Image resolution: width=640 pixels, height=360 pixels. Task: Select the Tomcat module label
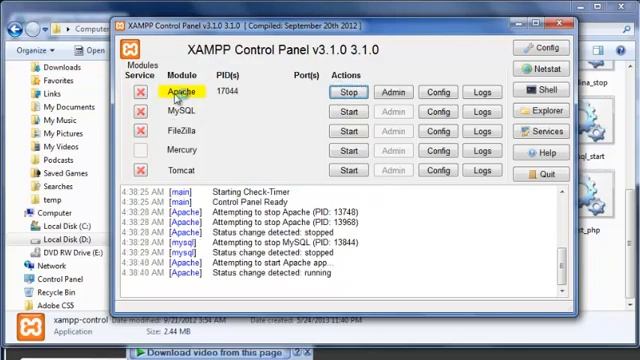point(181,170)
